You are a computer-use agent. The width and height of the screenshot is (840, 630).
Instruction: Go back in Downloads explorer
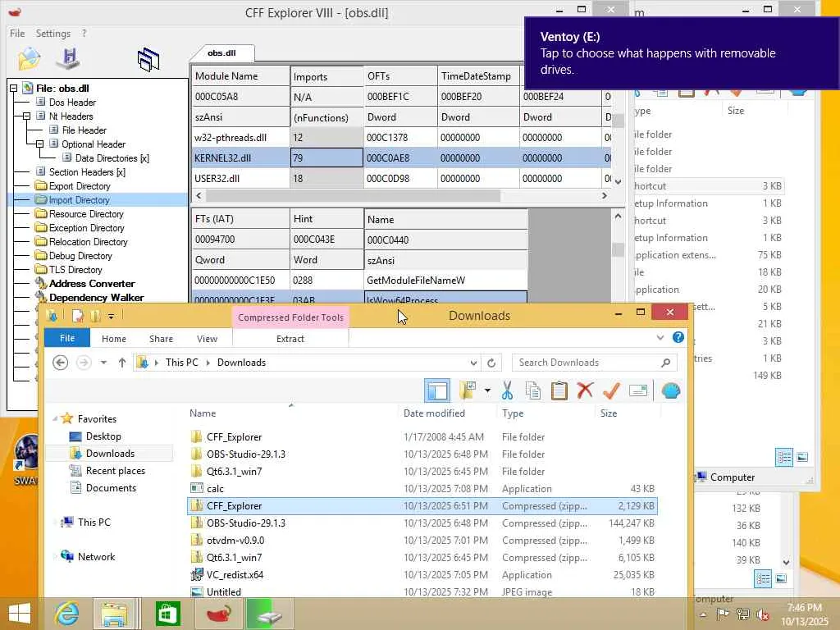coord(60,363)
